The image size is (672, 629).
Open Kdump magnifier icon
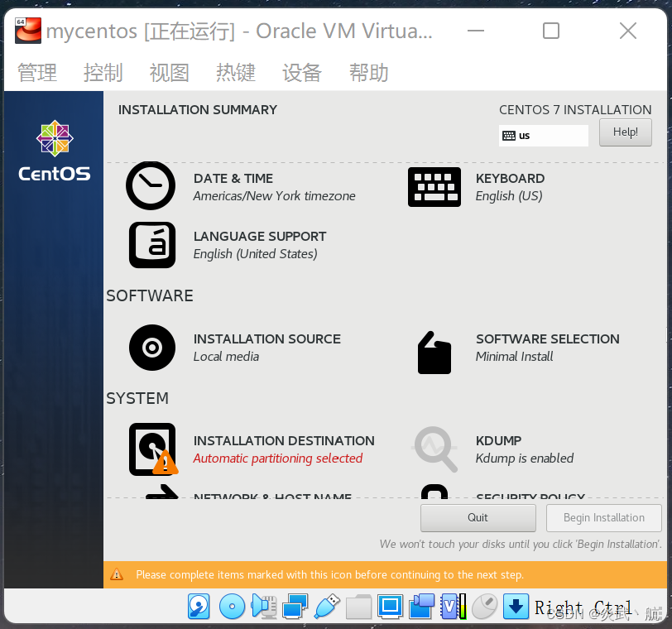[x=435, y=449]
